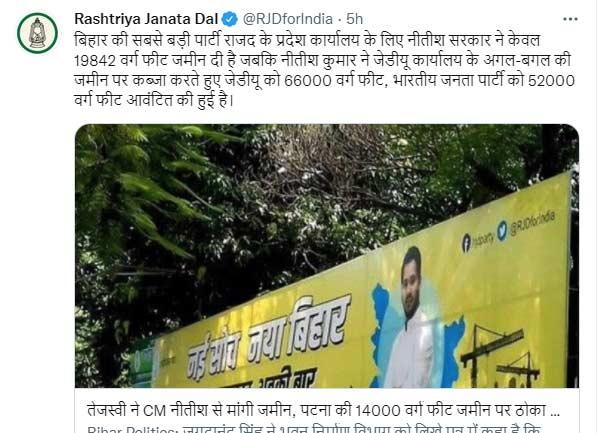Click the number 19842 in tweet text
This screenshot has width=603, height=433.
(x=95, y=61)
